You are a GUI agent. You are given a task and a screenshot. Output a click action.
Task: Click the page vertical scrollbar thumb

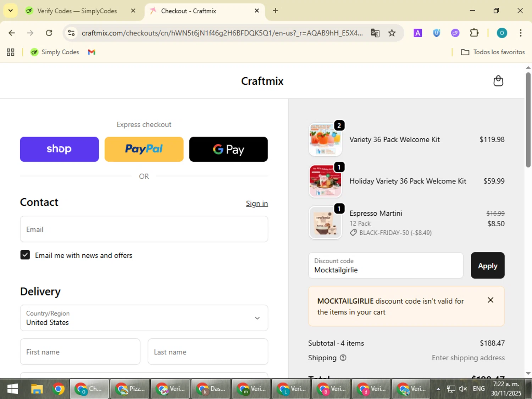point(528,119)
